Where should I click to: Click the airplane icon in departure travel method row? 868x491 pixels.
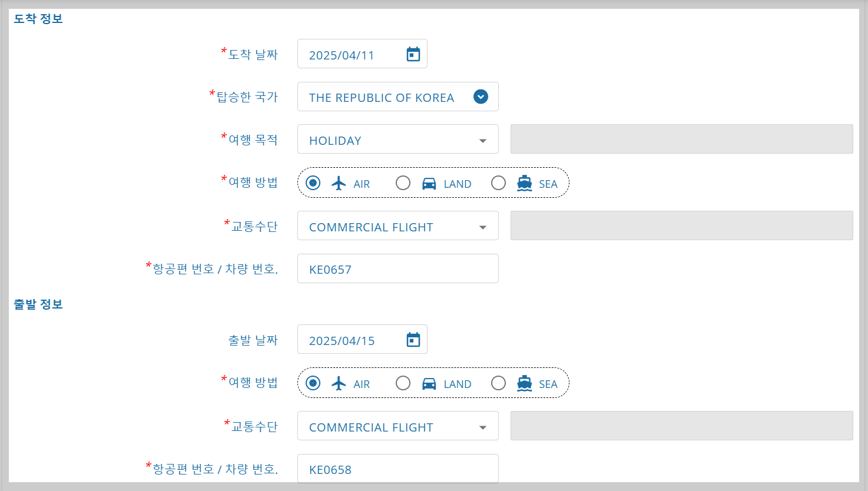pyautogui.click(x=339, y=383)
